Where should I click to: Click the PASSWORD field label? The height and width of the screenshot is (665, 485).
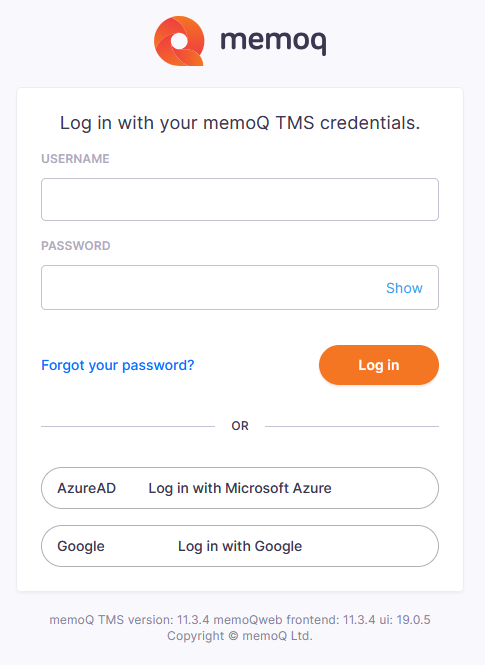coord(76,246)
